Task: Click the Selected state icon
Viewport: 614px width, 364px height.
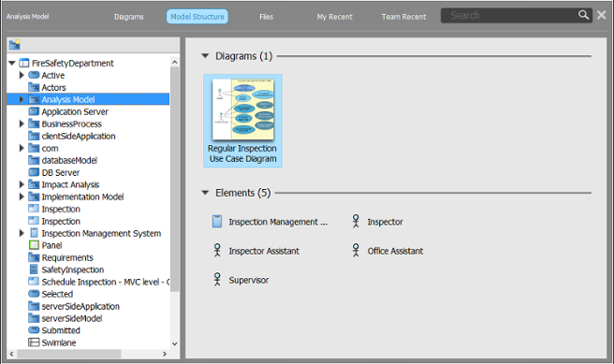Action: [x=34, y=294]
